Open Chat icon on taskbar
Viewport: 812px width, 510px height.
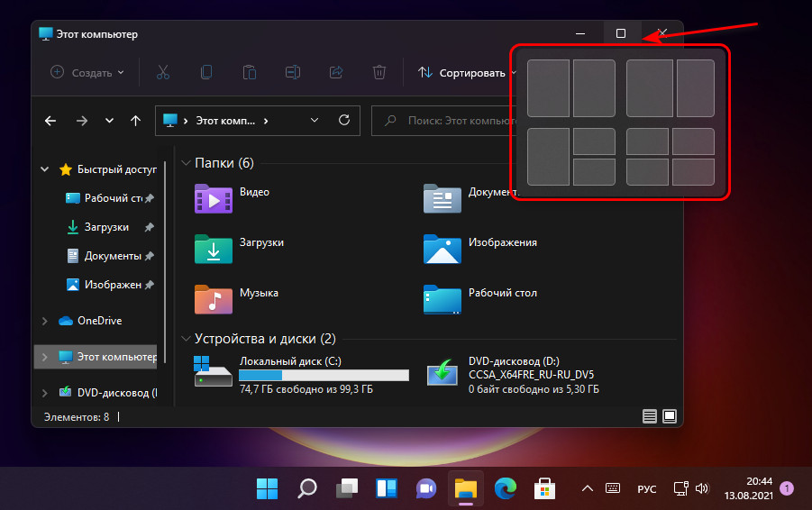pyautogui.click(x=425, y=488)
